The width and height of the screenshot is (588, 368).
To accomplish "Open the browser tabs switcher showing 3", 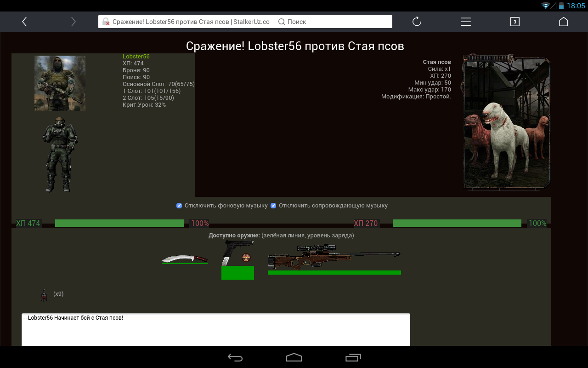I will point(514,22).
